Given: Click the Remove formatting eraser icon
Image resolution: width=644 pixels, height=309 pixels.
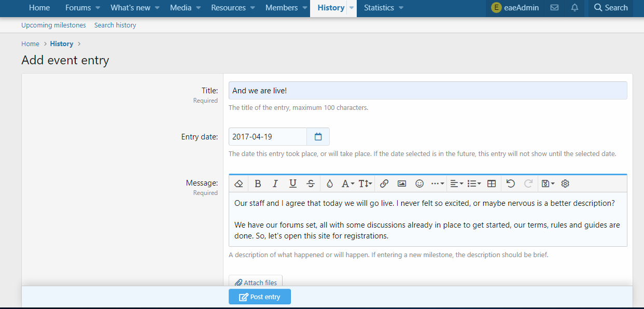Looking at the screenshot, I should (x=239, y=184).
